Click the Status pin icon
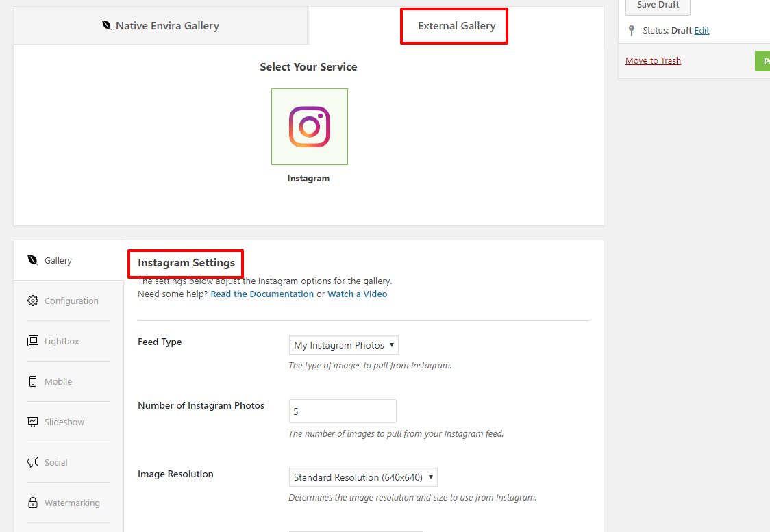 pyautogui.click(x=632, y=30)
